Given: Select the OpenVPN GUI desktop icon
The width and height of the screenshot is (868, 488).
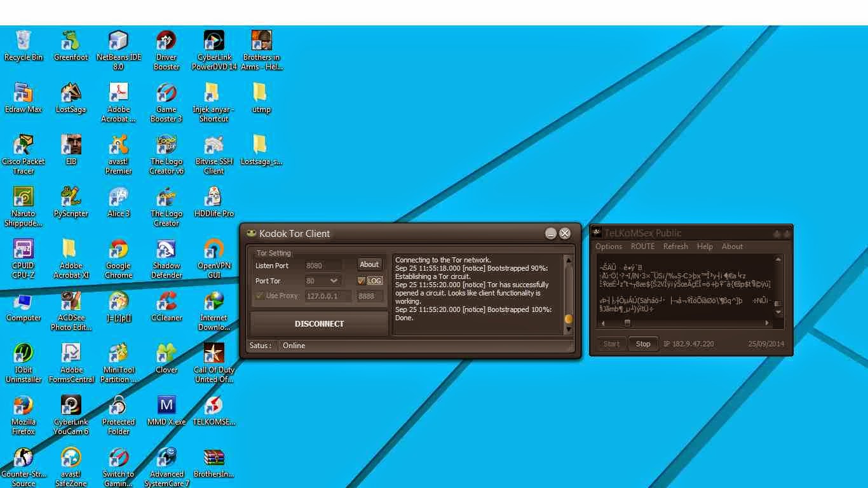Looking at the screenshot, I should click(214, 259).
